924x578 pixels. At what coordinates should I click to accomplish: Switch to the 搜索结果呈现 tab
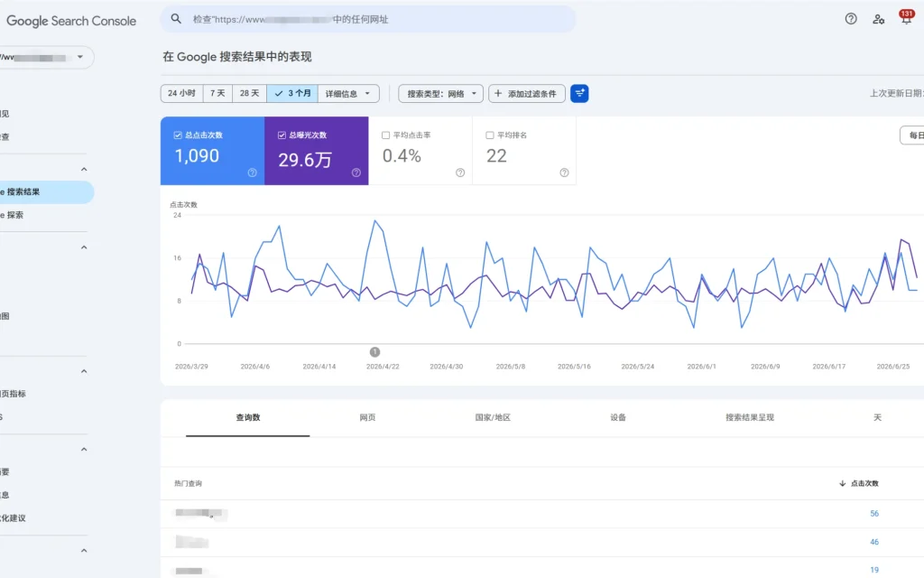pyautogui.click(x=750, y=417)
